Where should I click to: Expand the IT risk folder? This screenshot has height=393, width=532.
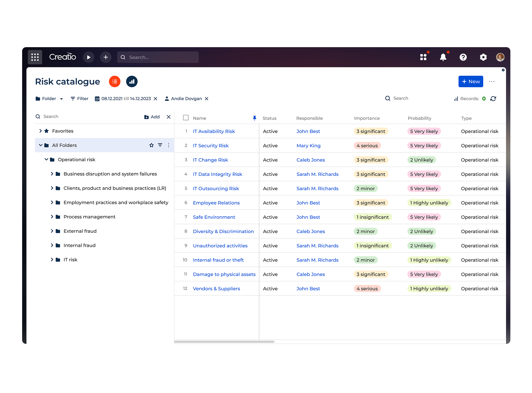[x=52, y=259]
